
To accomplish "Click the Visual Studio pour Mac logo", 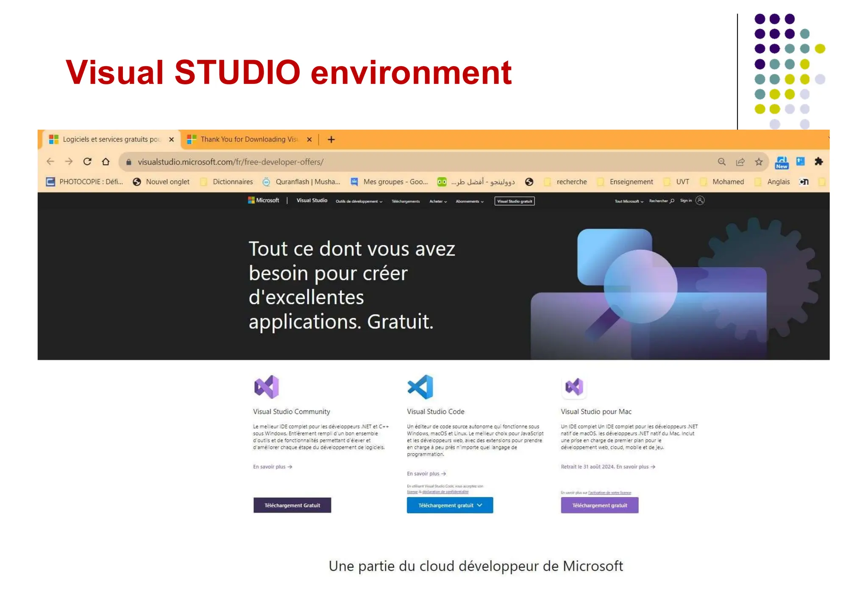I will [x=574, y=387].
